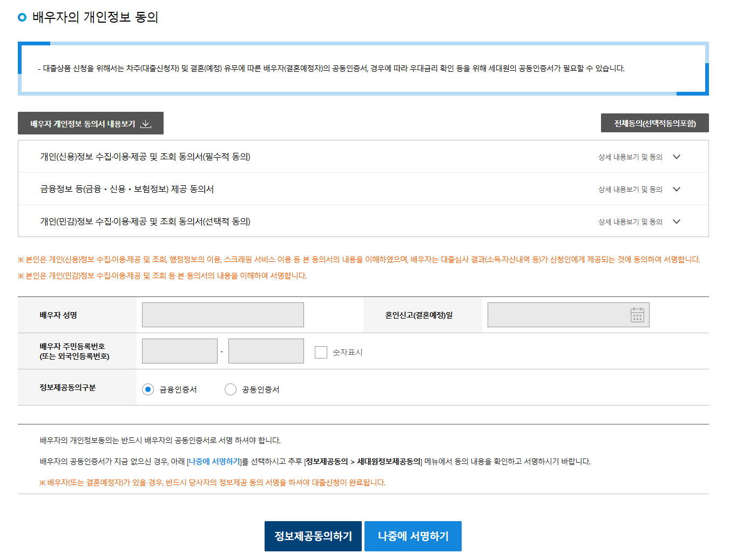Select the 공동인증서 radio button

(231, 389)
